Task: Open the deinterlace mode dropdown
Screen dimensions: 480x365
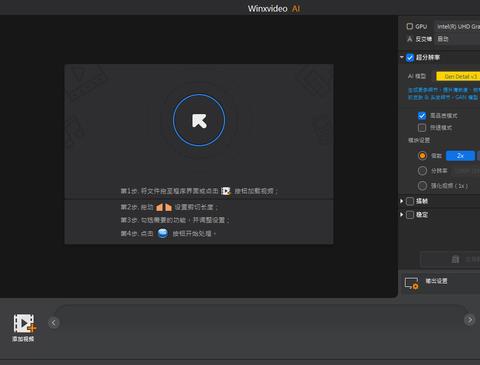Action: pos(457,39)
